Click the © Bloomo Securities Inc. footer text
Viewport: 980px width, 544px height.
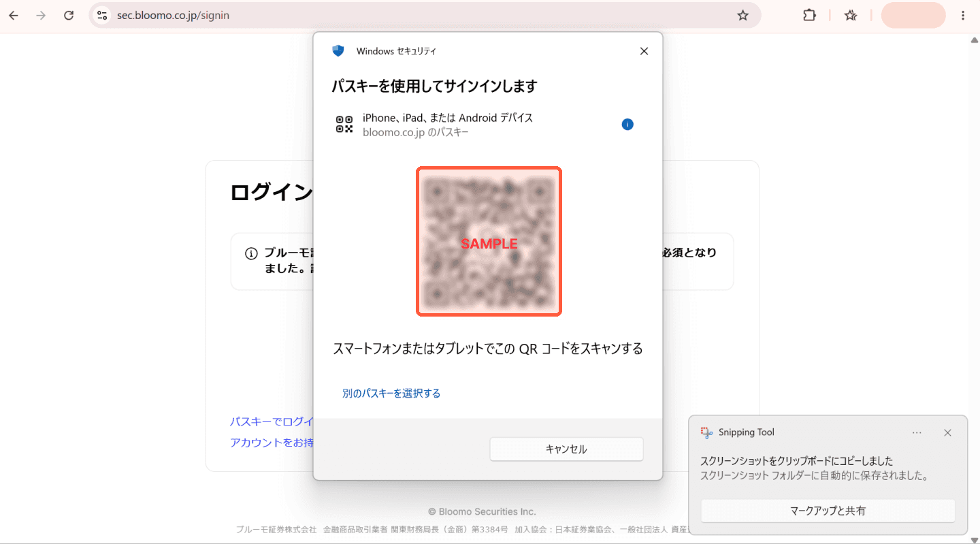point(482,511)
